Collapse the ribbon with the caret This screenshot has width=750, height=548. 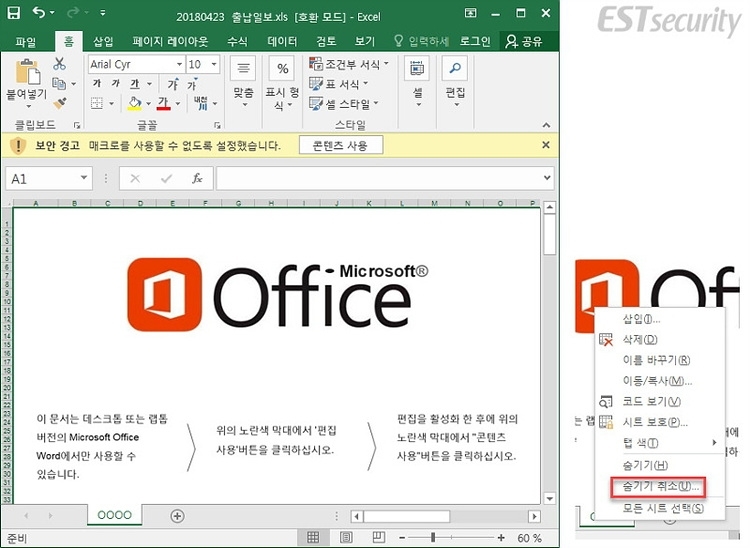546,125
